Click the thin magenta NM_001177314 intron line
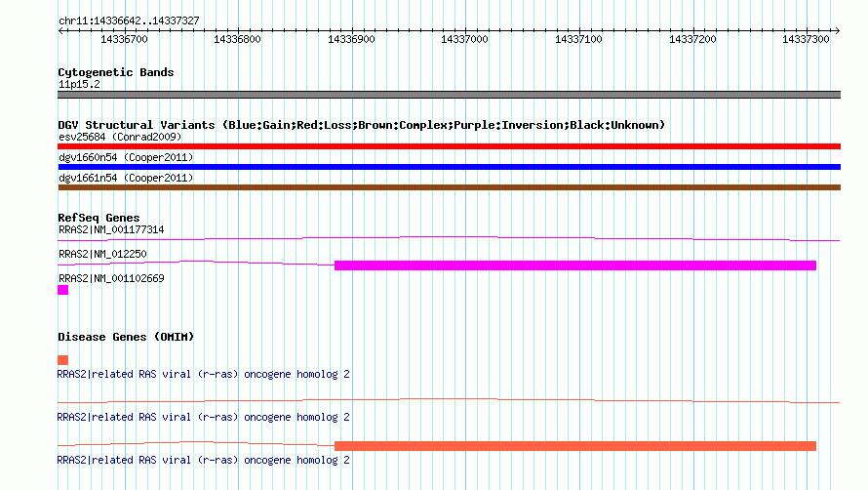 click(x=449, y=238)
